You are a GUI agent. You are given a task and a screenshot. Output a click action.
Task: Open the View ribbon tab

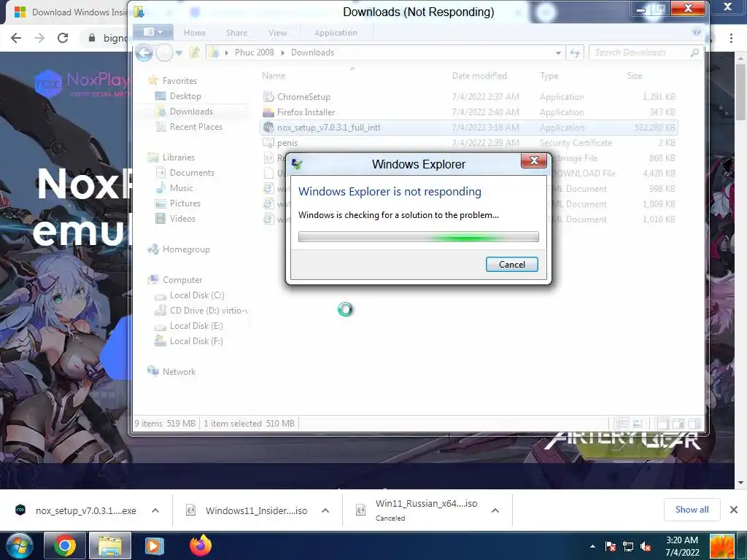pyautogui.click(x=277, y=33)
